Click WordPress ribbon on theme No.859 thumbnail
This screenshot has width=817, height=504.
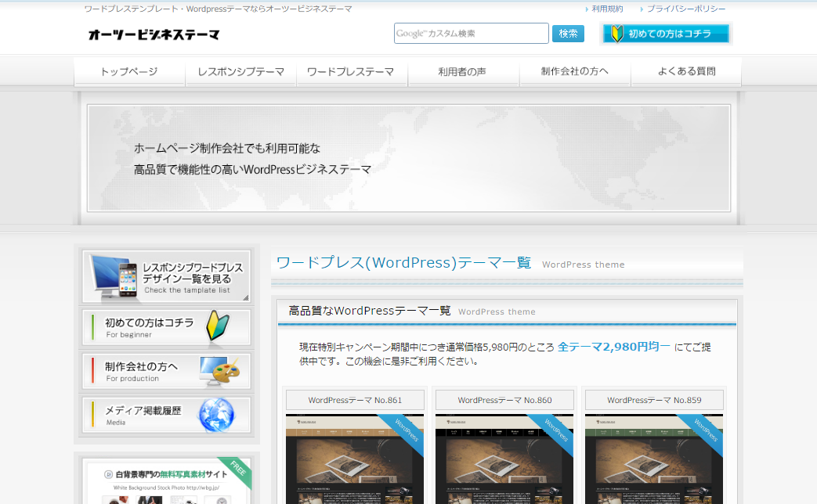703,434
